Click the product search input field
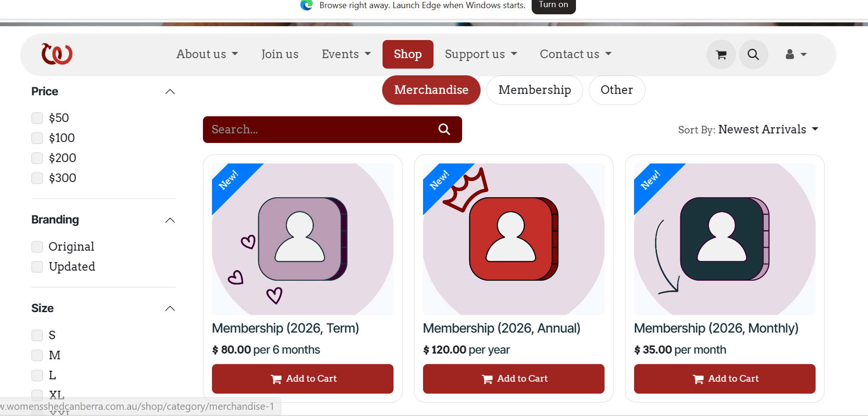Screen dimensions: 868x416 pos(319,130)
